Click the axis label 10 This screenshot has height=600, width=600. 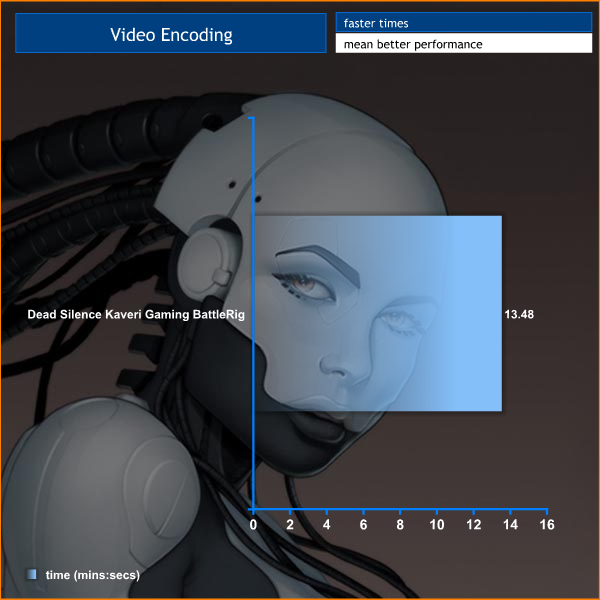point(437,525)
